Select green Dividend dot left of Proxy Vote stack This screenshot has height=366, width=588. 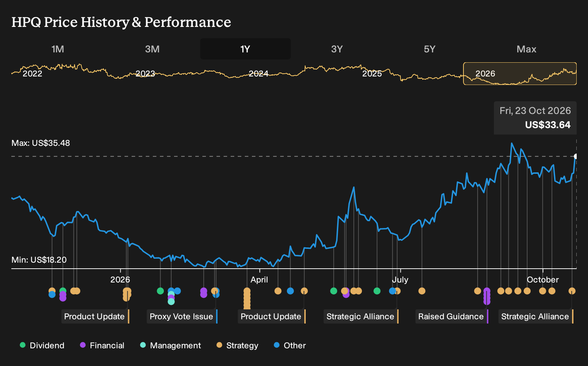pyautogui.click(x=160, y=291)
